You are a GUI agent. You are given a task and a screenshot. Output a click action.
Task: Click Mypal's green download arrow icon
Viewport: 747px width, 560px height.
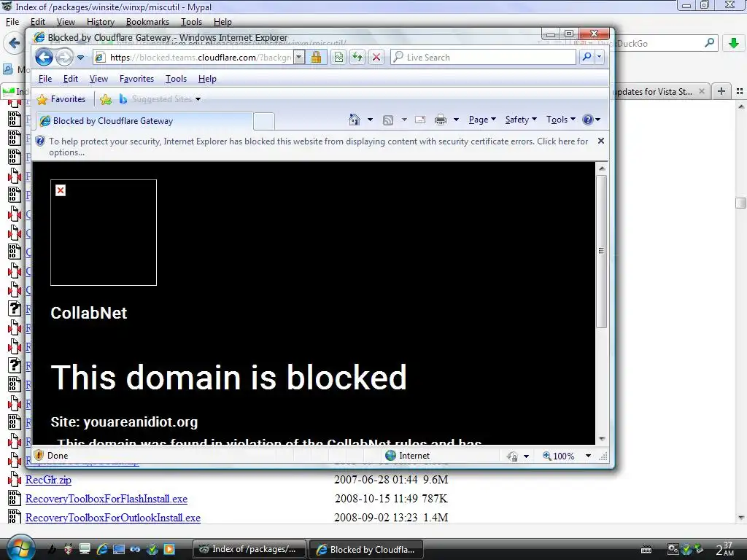[734, 43]
